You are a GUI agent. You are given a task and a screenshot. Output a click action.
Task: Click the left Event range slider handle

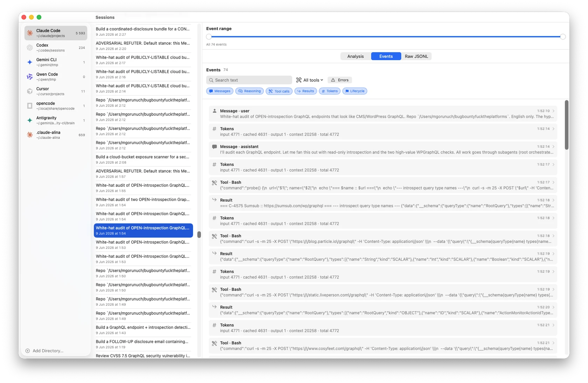click(x=209, y=37)
